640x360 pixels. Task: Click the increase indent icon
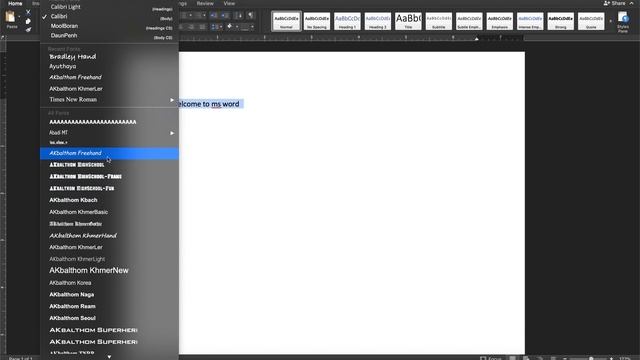click(225, 16)
